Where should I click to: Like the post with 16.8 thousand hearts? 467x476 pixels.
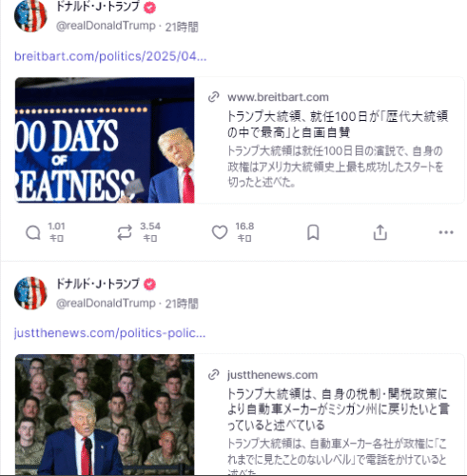pyautogui.click(x=220, y=232)
